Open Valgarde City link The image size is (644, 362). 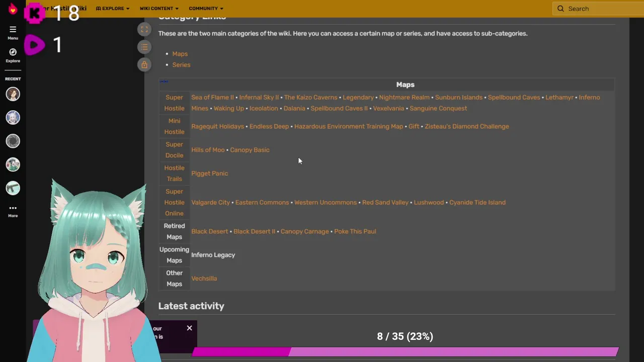pyautogui.click(x=210, y=203)
